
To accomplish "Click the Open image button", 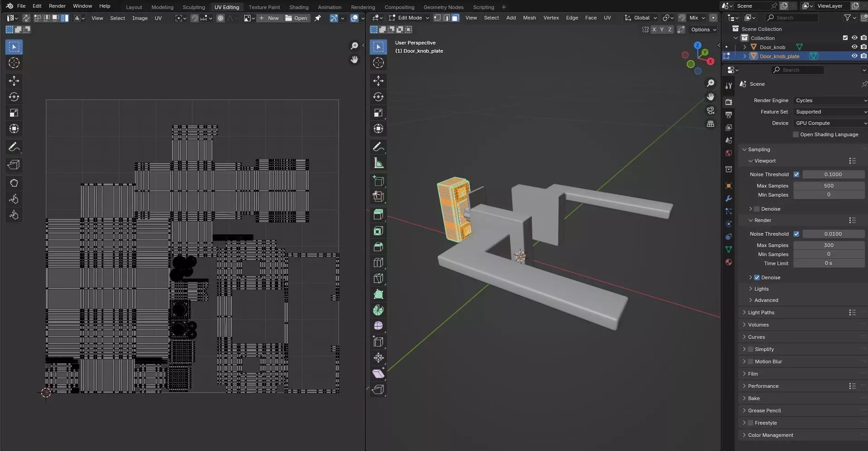I will coord(296,18).
